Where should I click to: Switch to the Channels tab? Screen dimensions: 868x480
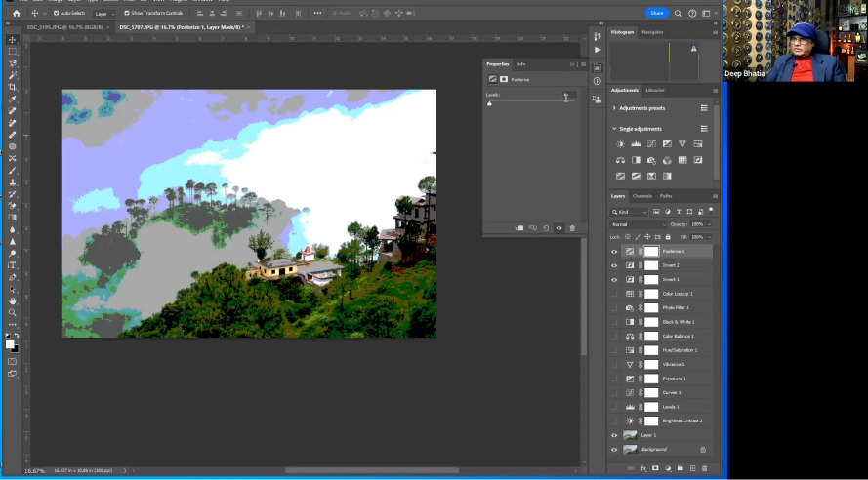pos(641,196)
